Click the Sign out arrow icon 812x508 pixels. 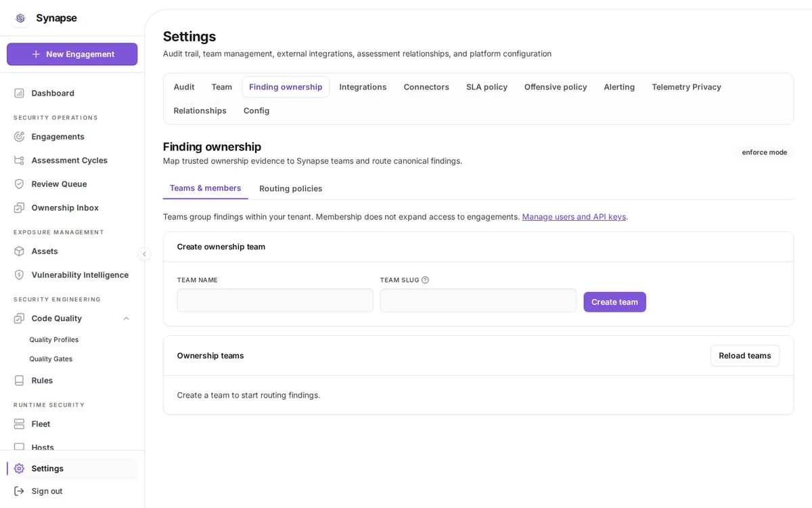(19, 490)
